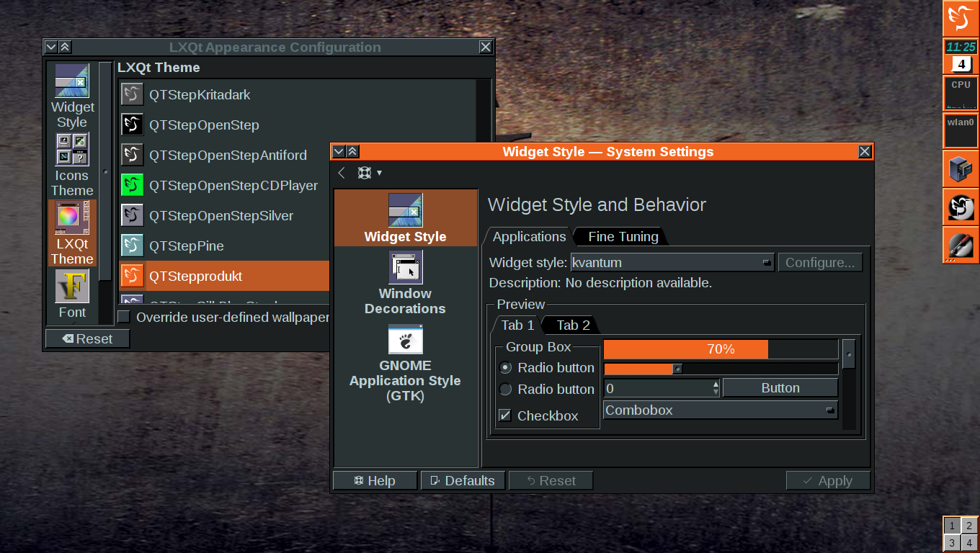
Task: Open Widget Style in LXQt Appearance sidebar
Action: [x=72, y=96]
